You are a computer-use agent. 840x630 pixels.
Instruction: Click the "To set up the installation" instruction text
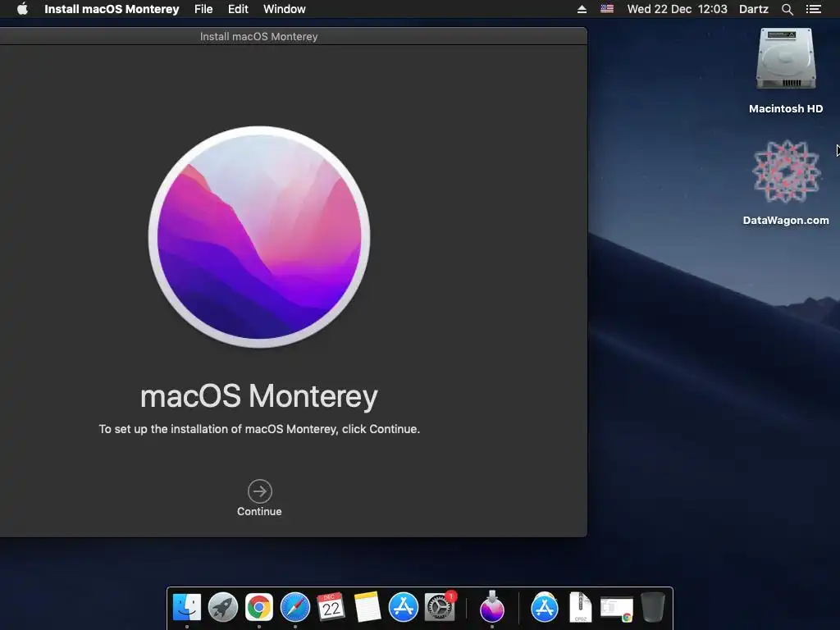click(259, 429)
